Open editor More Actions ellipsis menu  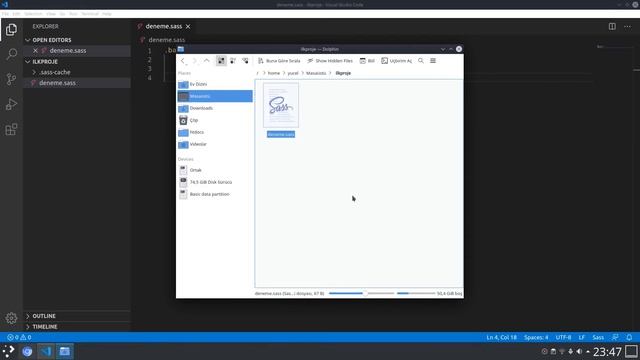tap(627, 27)
